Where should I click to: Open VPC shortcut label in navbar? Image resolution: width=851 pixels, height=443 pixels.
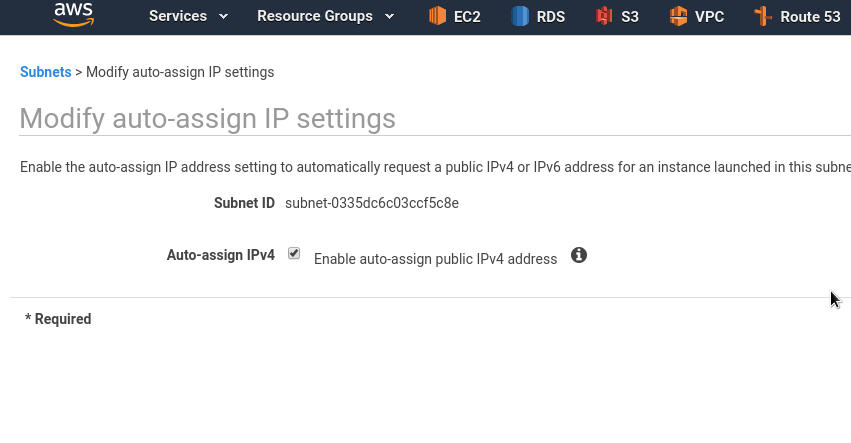coord(709,17)
